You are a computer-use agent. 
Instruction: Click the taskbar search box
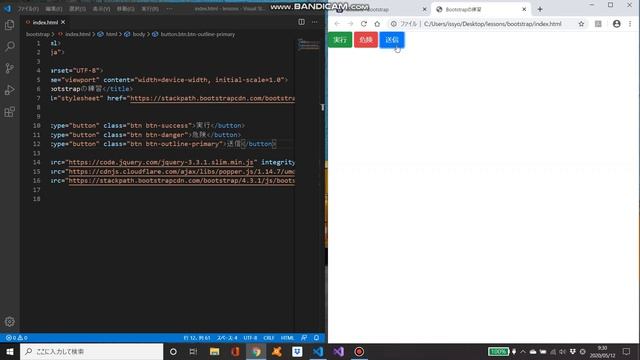point(91,351)
